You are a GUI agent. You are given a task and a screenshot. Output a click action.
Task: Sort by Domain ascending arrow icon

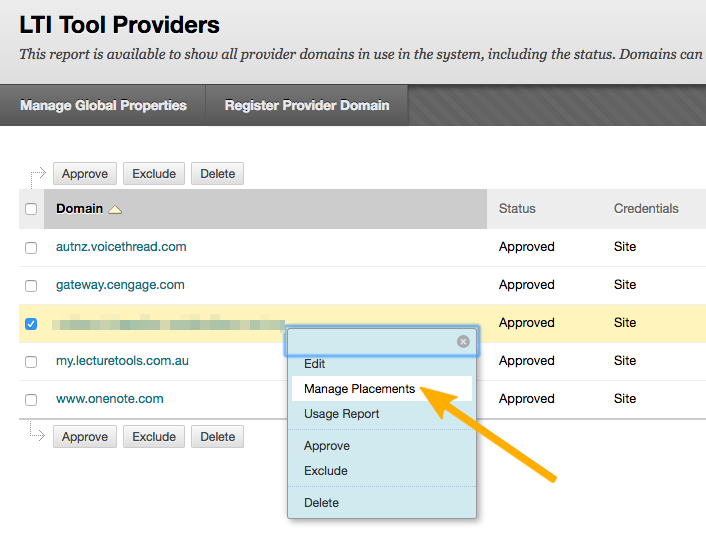tap(115, 209)
